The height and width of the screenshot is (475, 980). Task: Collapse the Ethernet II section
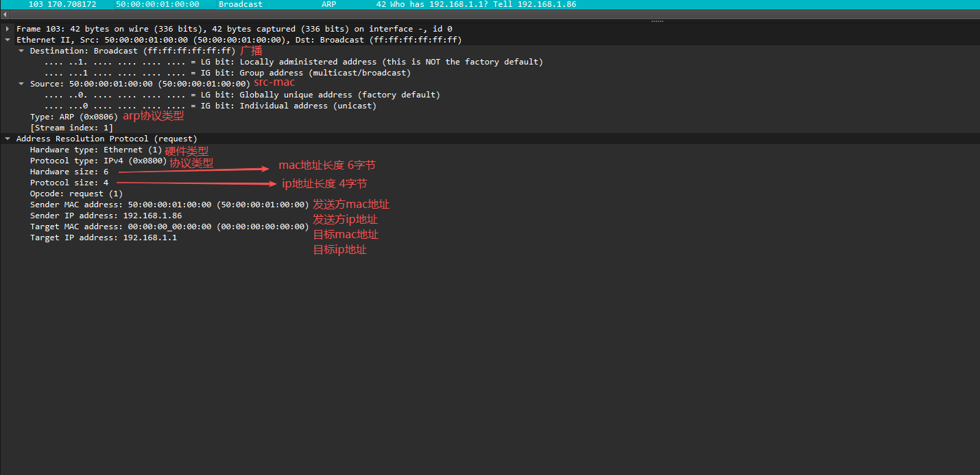pos(8,40)
